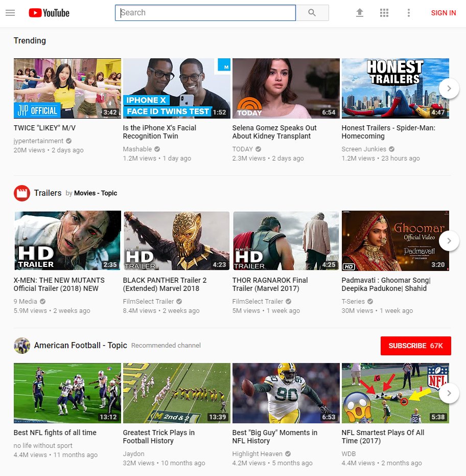
Task: Visit Highlight Heaven channel
Action: pos(258,454)
